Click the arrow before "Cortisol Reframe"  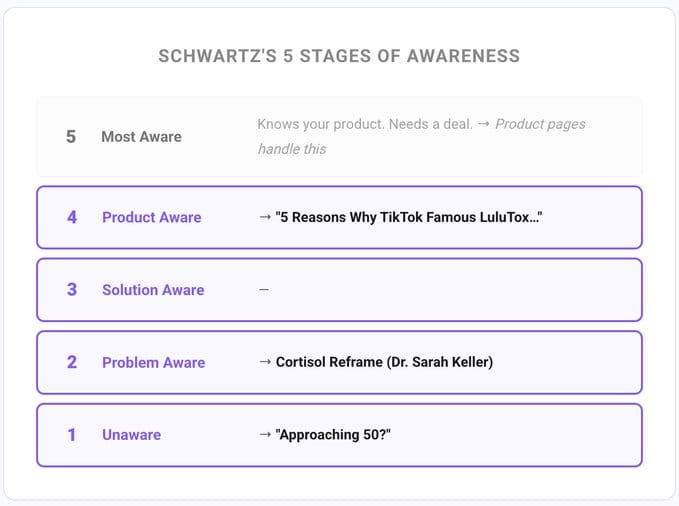(x=265, y=362)
